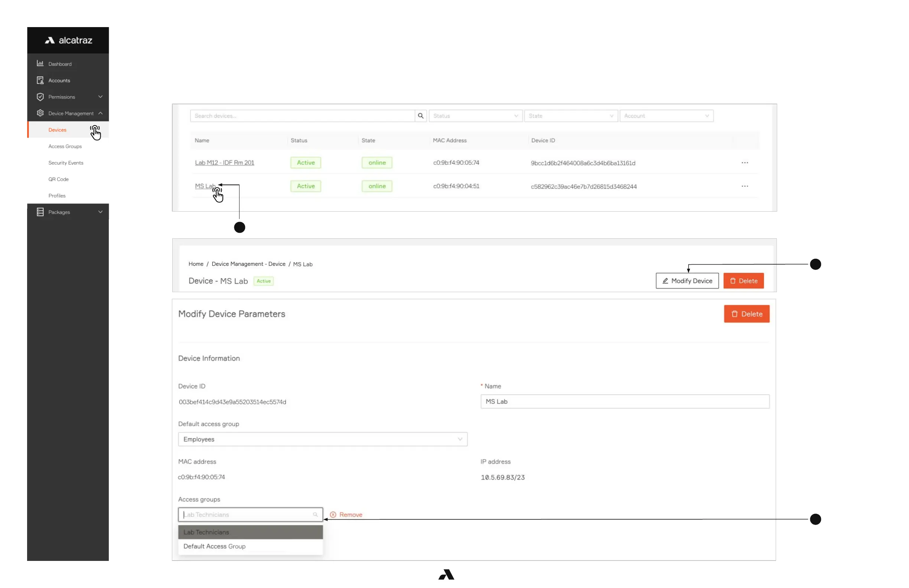Click the Name field containing MS Lab
The width and height of the screenshot is (909, 588).
click(625, 402)
